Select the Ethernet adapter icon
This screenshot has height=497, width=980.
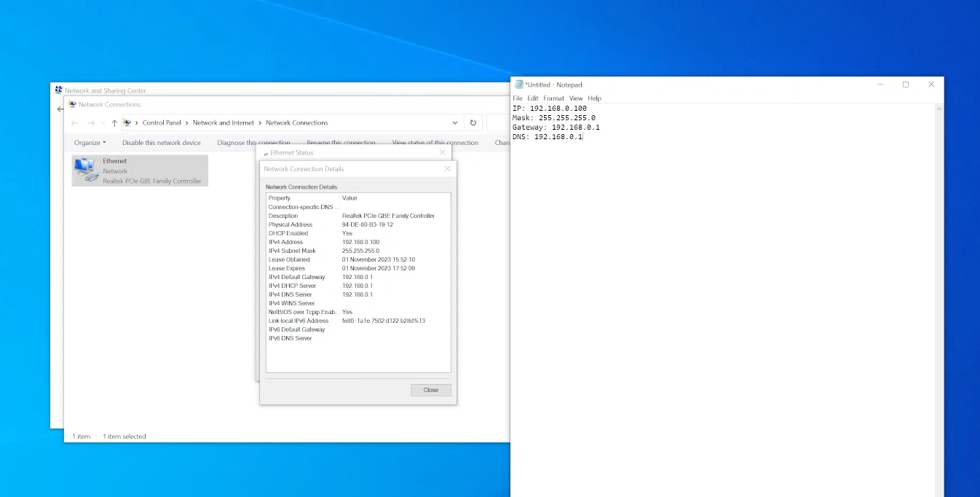85,170
